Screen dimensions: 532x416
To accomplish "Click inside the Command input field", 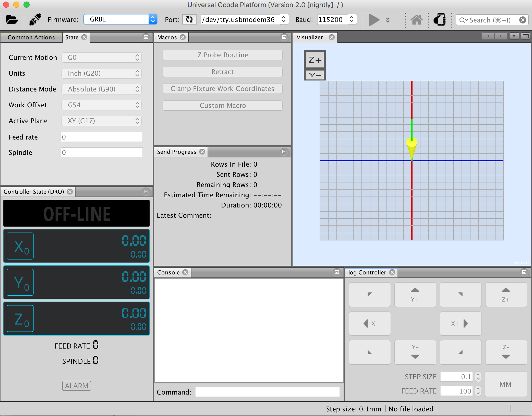I will [267, 392].
